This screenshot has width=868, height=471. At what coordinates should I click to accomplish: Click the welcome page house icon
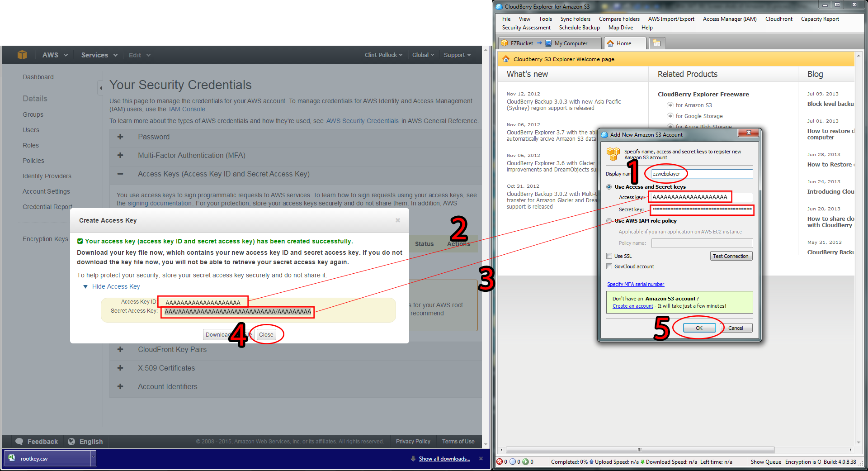point(506,59)
